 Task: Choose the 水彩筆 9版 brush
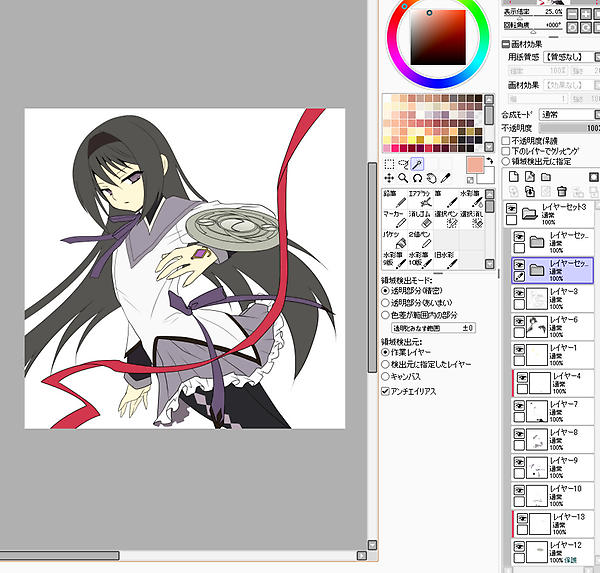tap(395, 260)
